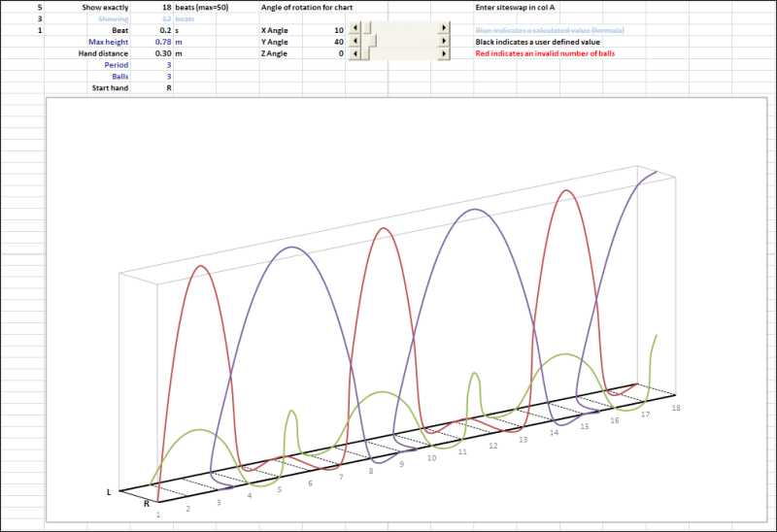Click the Y Angle scrollbar left arrow
The height and width of the screenshot is (532, 777).
click(355, 41)
